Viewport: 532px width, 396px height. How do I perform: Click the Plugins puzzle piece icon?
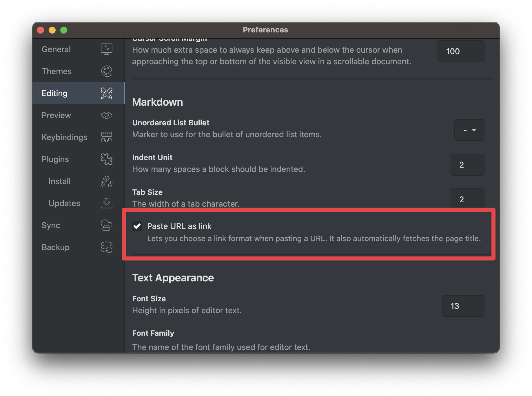(106, 159)
